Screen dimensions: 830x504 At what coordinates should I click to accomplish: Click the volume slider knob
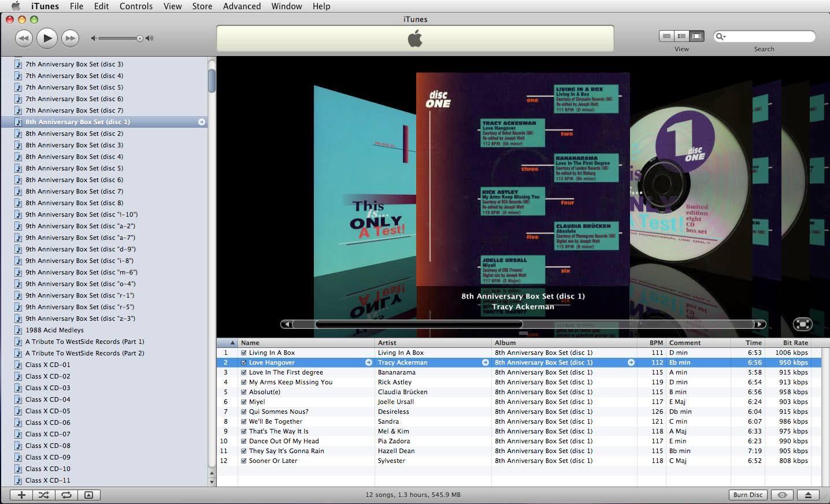click(139, 39)
